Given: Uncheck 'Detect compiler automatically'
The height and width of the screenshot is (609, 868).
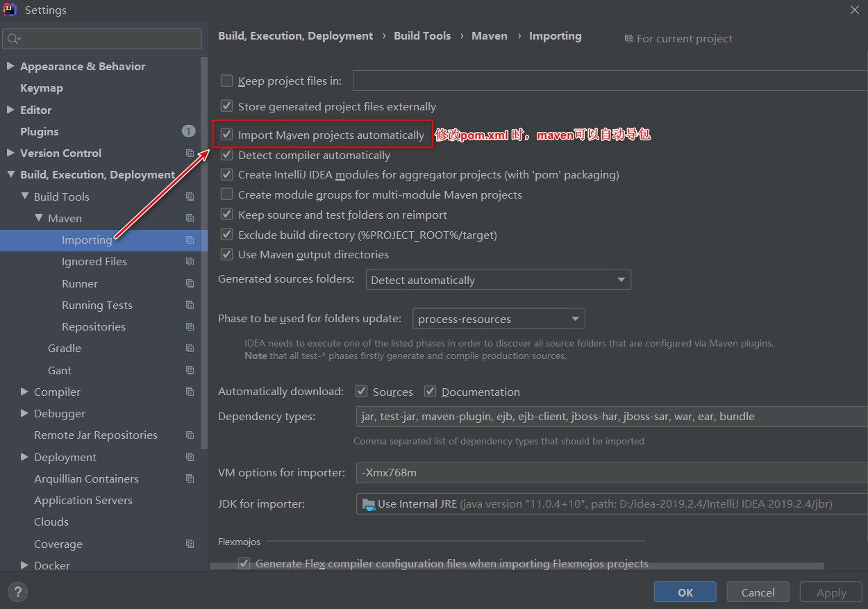Looking at the screenshot, I should (x=226, y=155).
